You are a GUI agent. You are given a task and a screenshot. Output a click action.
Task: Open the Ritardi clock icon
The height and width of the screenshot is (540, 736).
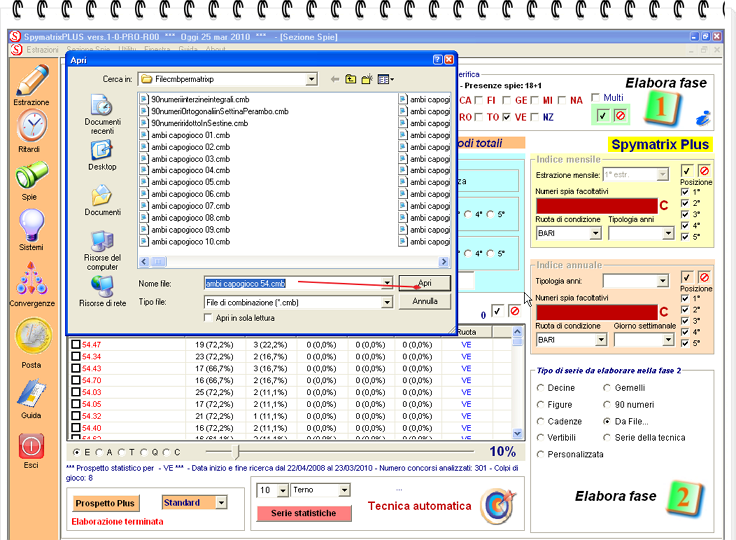32,126
